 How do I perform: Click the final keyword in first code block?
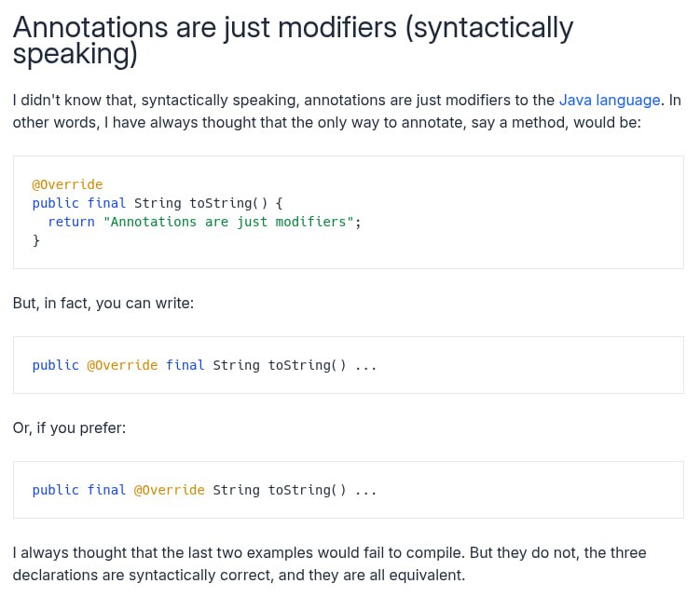click(106, 203)
